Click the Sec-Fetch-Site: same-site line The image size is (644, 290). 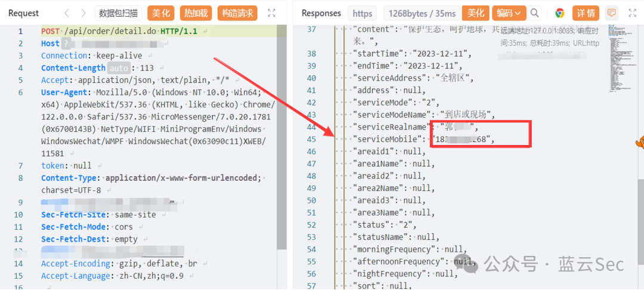coord(98,214)
